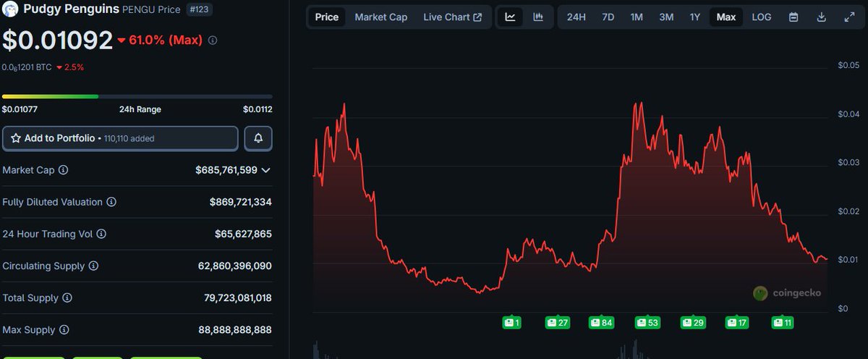
Task: Click the $869,721,334 valuation value
Action: click(241, 202)
